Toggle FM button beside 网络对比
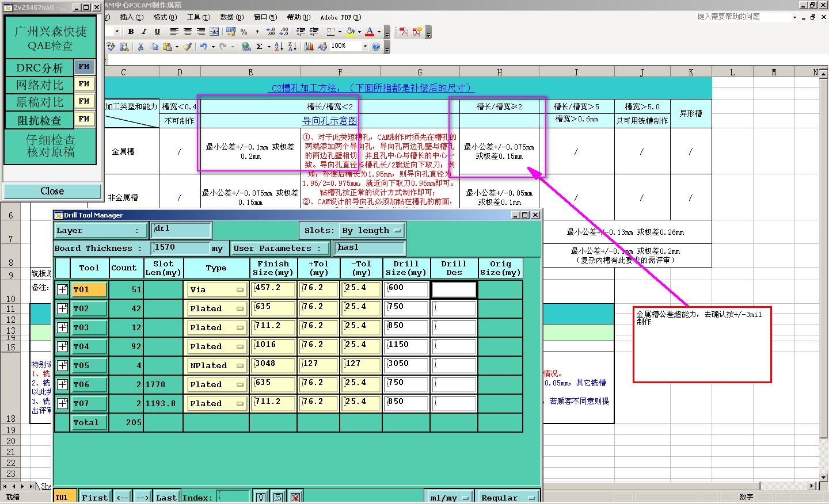 tap(84, 84)
